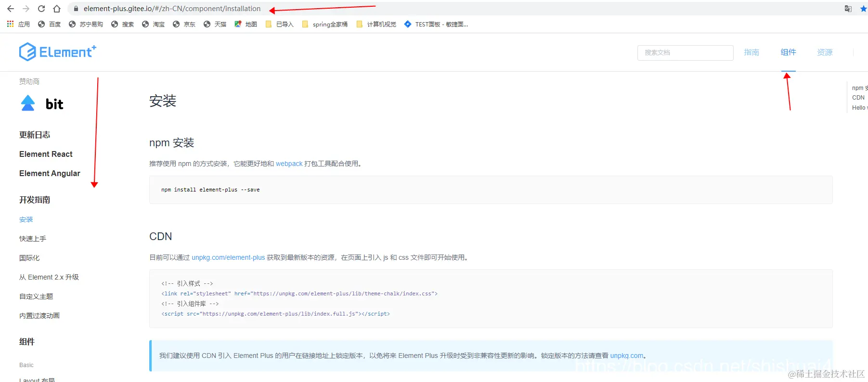The width and height of the screenshot is (868, 382).
Task: Click the Basic sidebar category label
Action: pyautogui.click(x=26, y=365)
